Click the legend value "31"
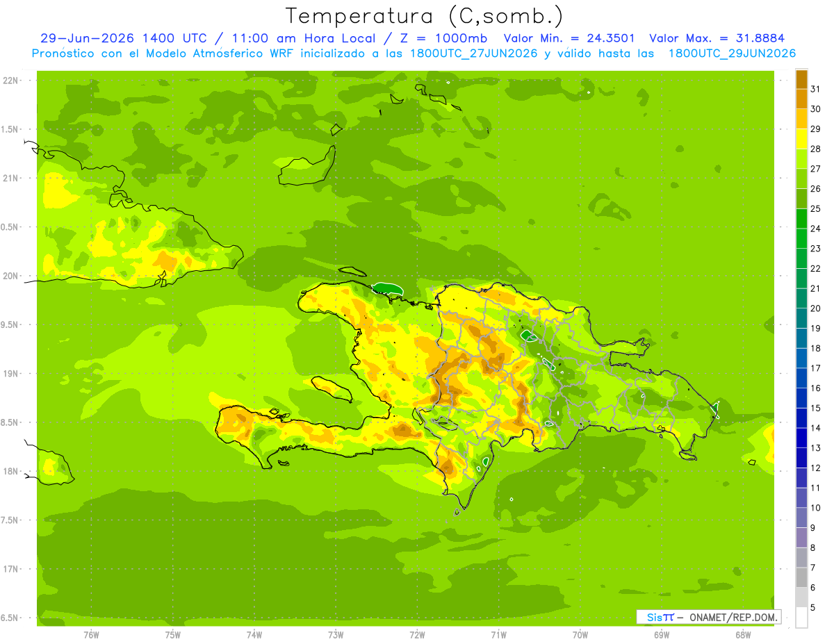The width and height of the screenshot is (834, 644). [x=816, y=89]
